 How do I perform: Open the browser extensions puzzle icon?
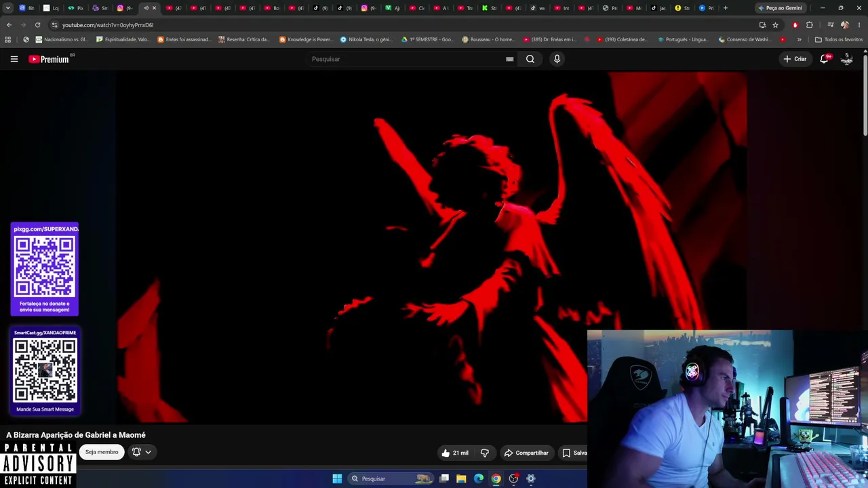coord(809,25)
